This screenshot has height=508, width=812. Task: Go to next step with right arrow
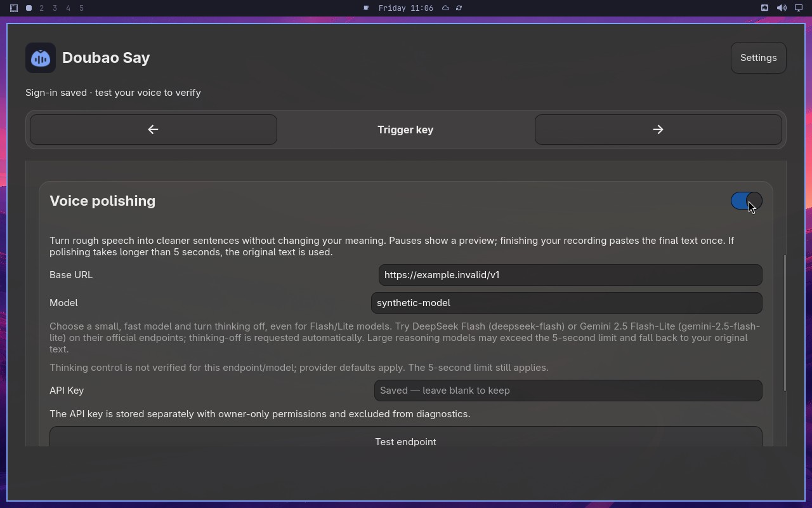pyautogui.click(x=658, y=130)
